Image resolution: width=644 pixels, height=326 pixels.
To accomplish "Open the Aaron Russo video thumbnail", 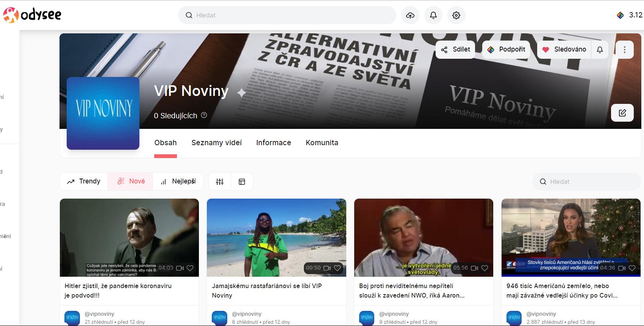I will click(x=424, y=238).
